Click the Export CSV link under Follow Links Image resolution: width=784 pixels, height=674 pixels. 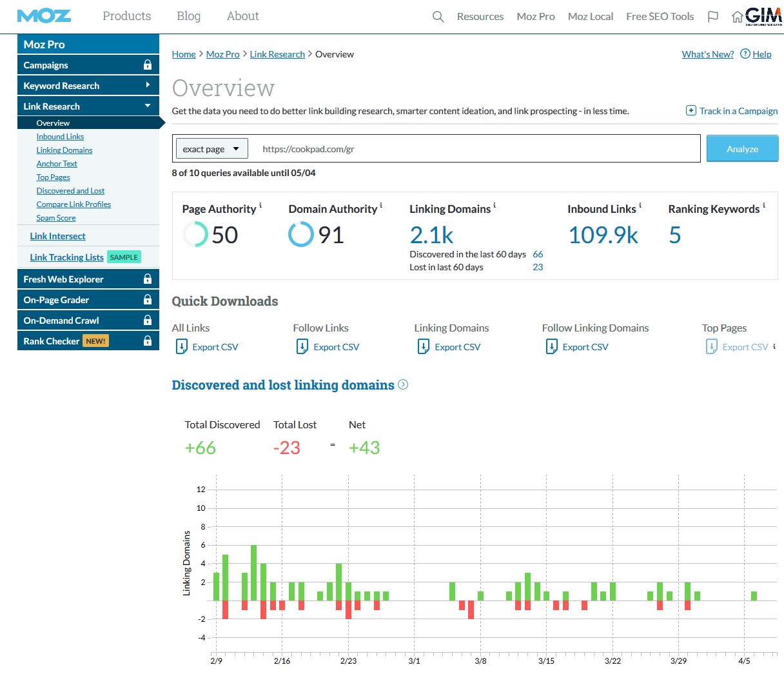337,347
